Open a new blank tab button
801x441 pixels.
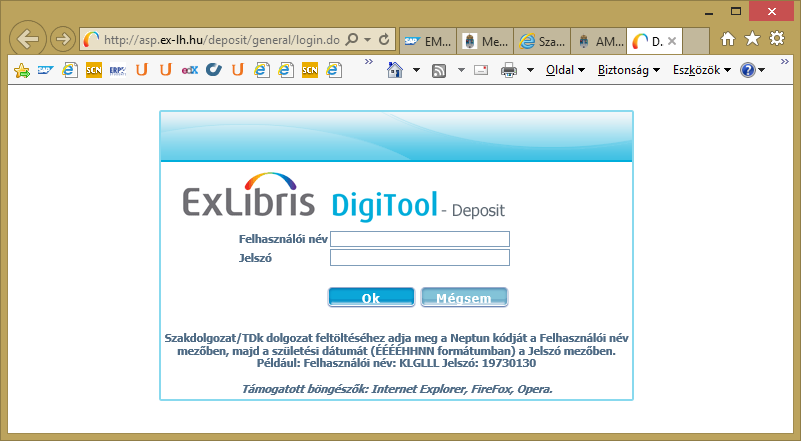point(696,41)
